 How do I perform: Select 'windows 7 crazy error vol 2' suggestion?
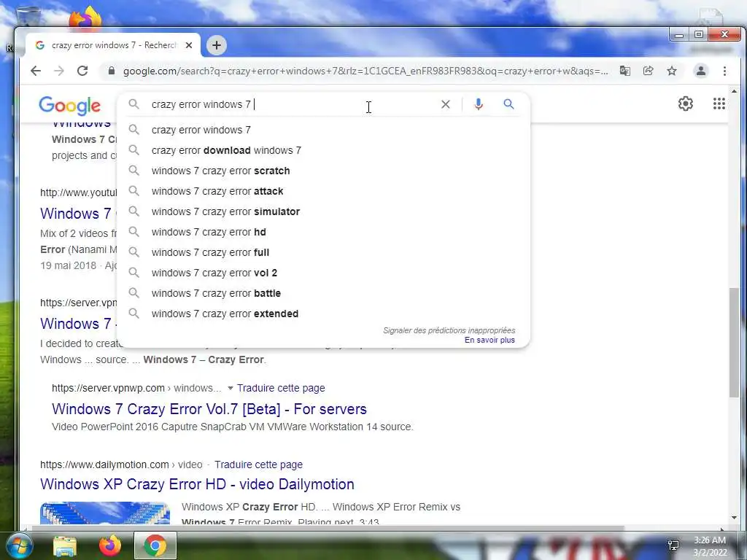(323, 273)
